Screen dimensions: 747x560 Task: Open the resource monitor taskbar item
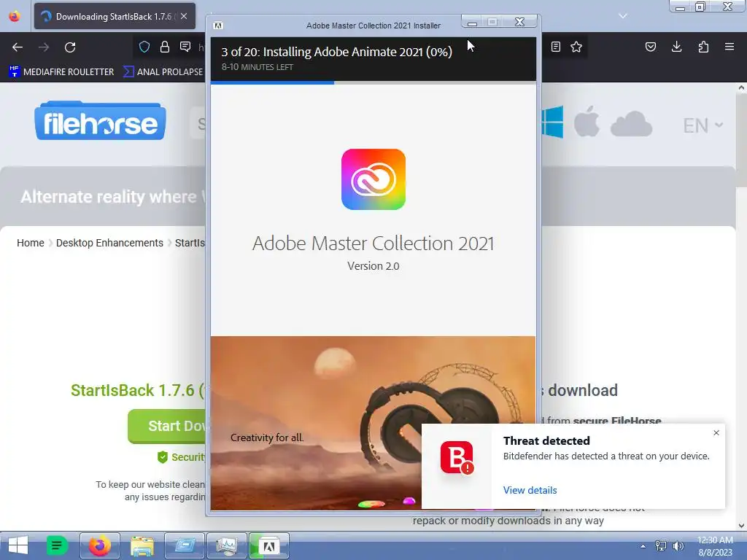tap(227, 545)
